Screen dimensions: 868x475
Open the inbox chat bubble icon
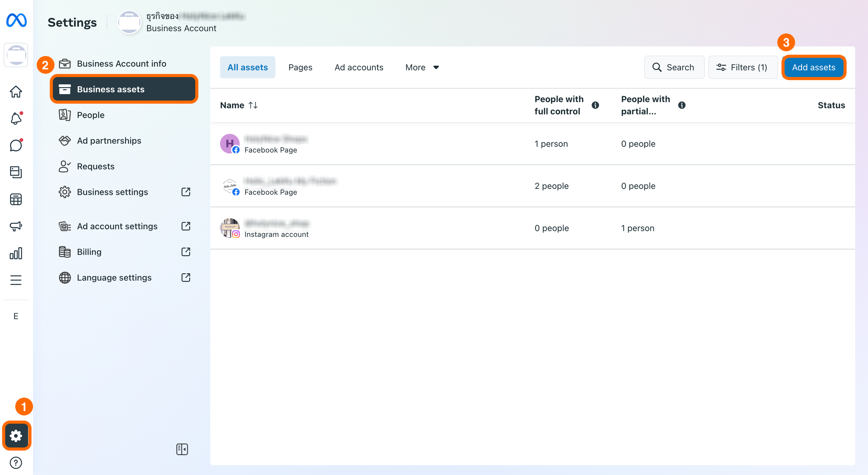[x=16, y=145]
